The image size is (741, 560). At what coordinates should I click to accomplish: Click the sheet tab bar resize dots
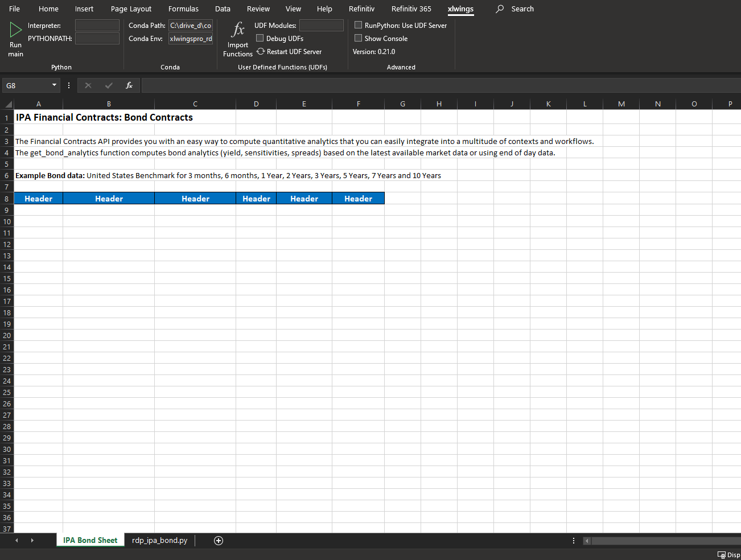(x=574, y=541)
